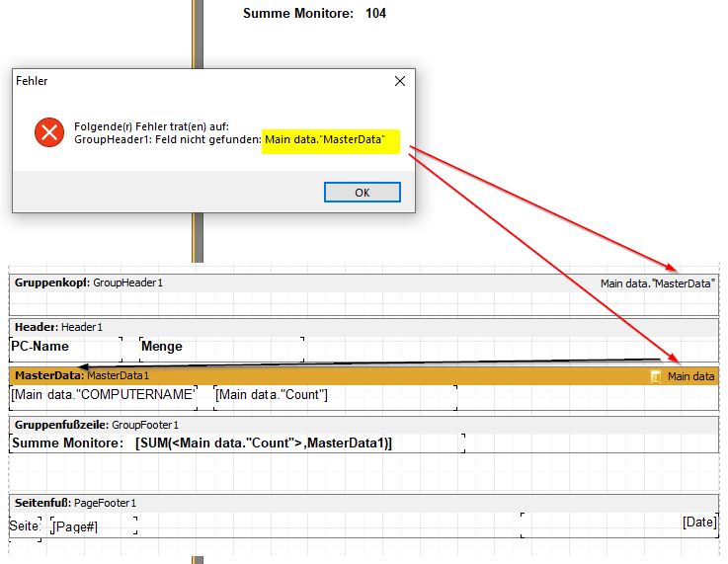Select the [Main data."COMPUTERNAME"] field
728x564 pixels.
point(103,395)
